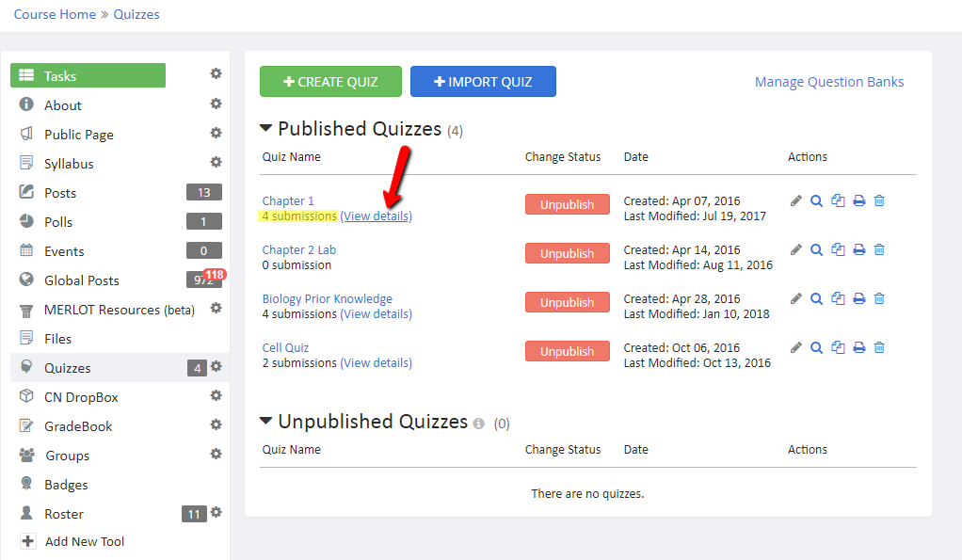Unpublish the Biology Prior Knowledge quiz
Screen dimensions: 962x560
pyautogui.click(x=568, y=302)
